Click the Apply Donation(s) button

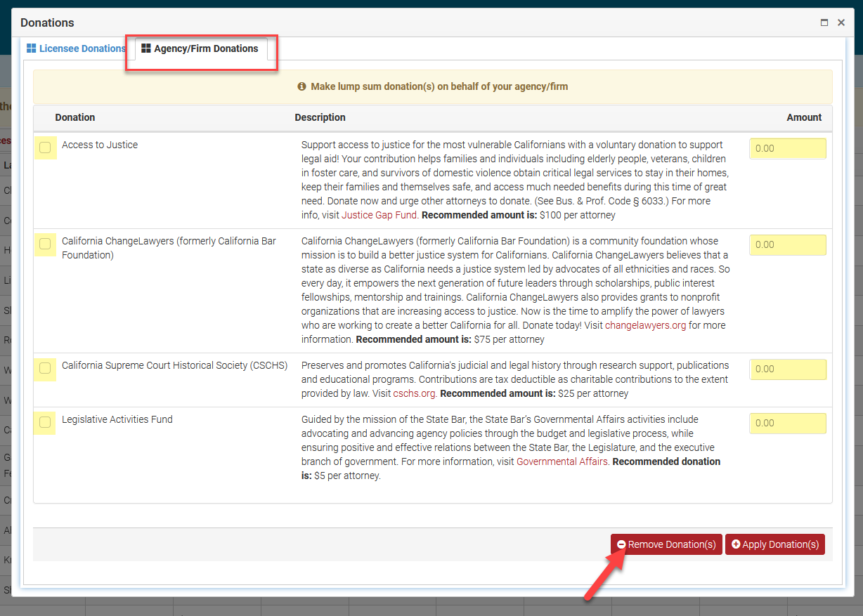tap(774, 544)
